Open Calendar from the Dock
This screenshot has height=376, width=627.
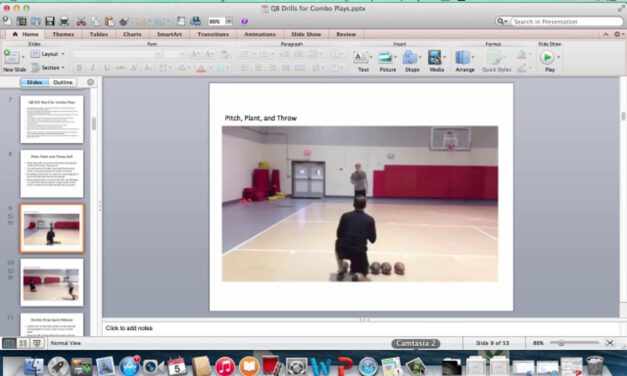coord(177,366)
